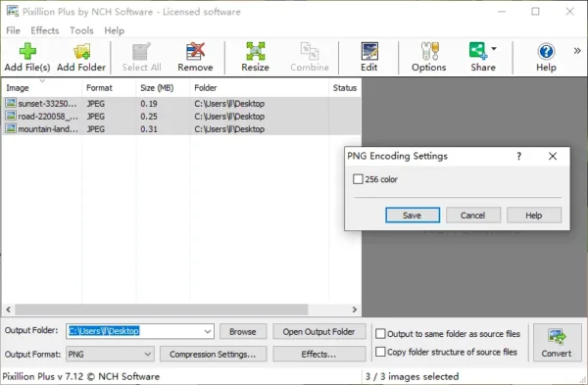Expand the Output Folder path dropdown
Screen dimensions: 588x385
point(208,331)
